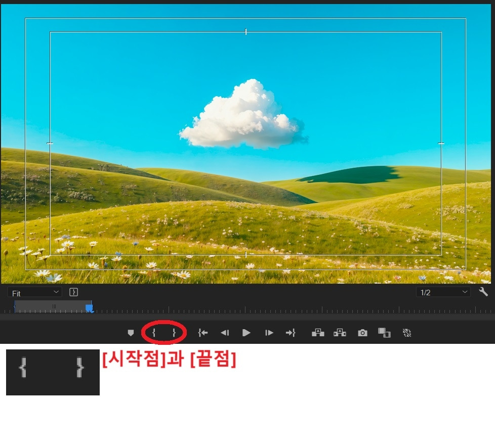Jump to the clip end

(x=291, y=333)
